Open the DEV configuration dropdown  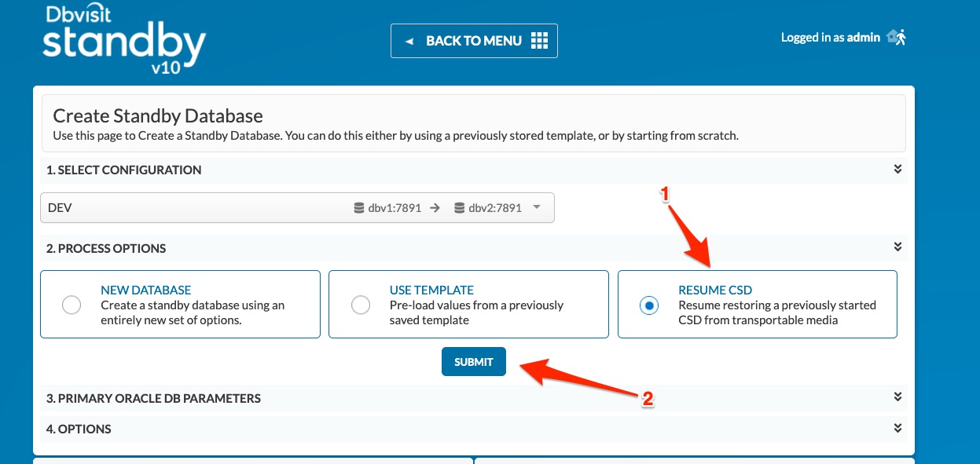click(297, 208)
